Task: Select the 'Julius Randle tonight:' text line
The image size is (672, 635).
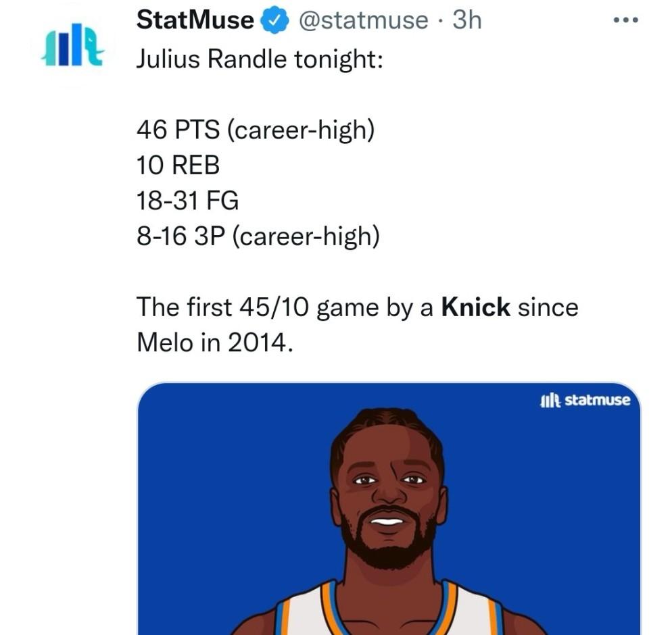Action: [260, 59]
